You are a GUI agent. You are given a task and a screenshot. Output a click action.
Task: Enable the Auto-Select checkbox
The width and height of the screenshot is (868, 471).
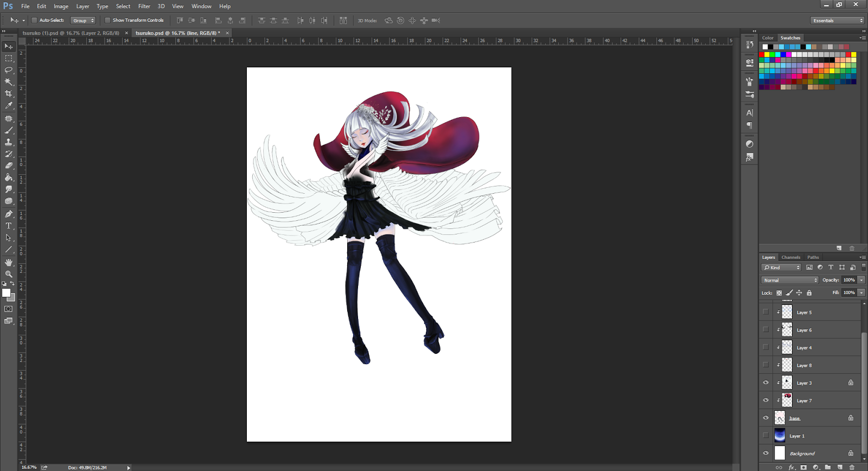pyautogui.click(x=34, y=21)
